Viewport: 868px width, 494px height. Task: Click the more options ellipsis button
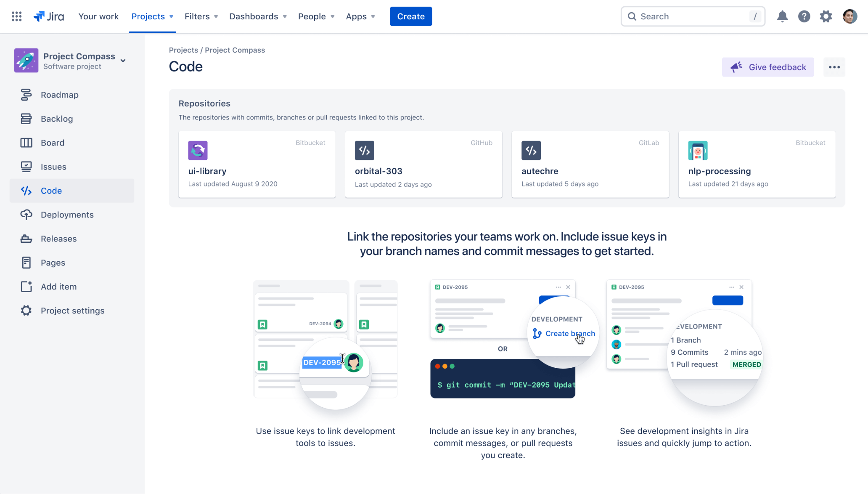(834, 67)
